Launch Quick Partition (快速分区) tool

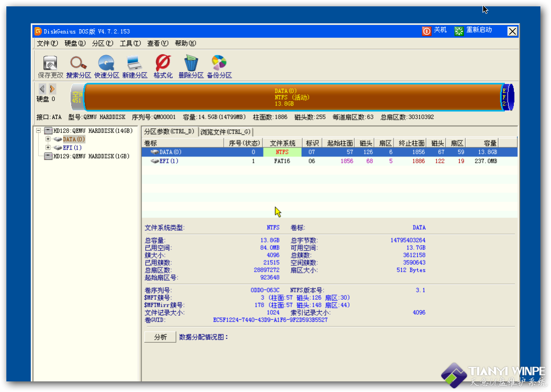coord(106,63)
